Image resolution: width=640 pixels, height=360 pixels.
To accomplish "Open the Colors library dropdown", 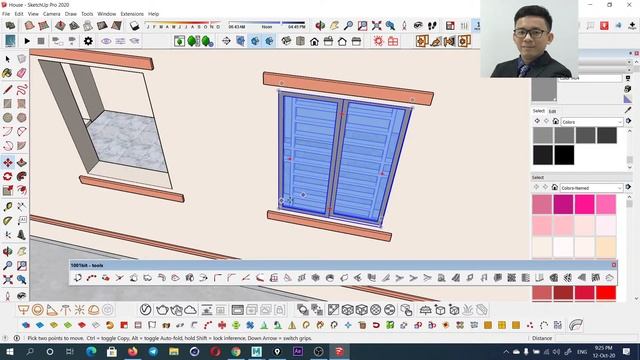I will (x=592, y=122).
